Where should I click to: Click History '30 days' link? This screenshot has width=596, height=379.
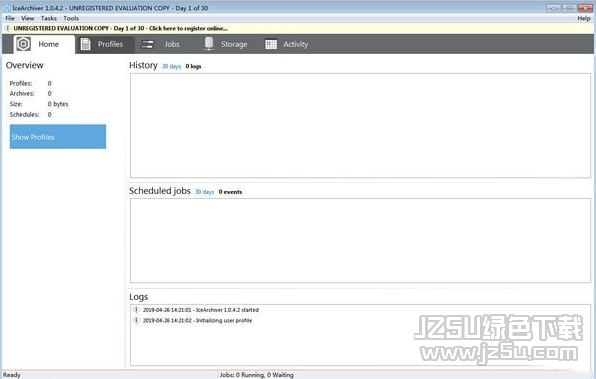coord(171,66)
